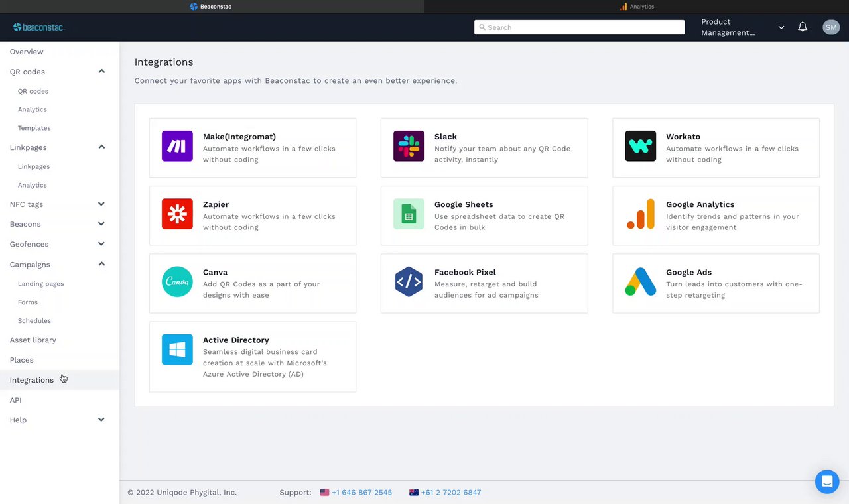Open Schedules under Campaigns
The width and height of the screenshot is (849, 504).
tap(34, 321)
